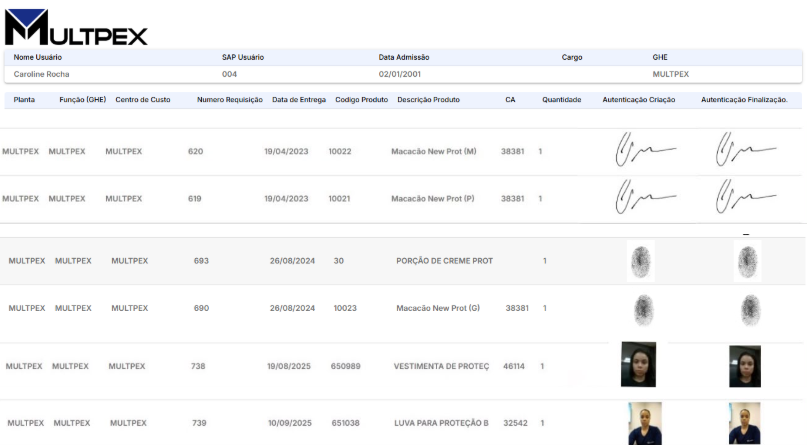Click the Numero Requisição column header

pos(230,100)
